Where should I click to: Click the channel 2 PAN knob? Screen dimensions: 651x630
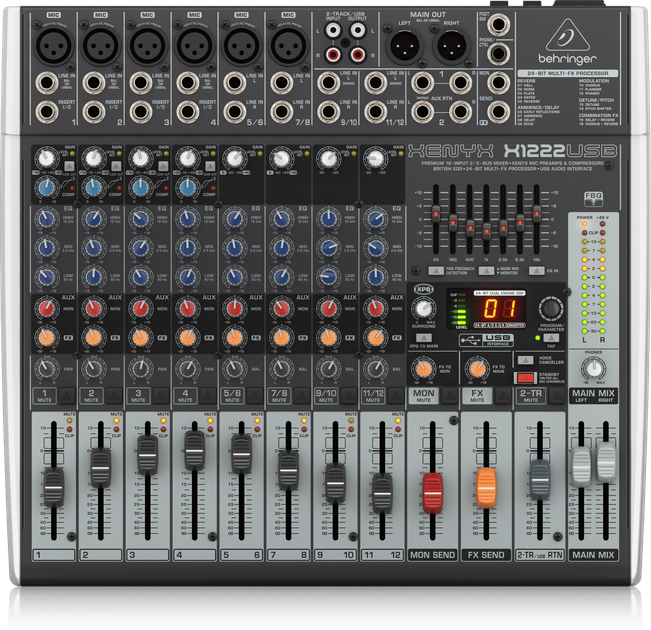tap(93, 368)
